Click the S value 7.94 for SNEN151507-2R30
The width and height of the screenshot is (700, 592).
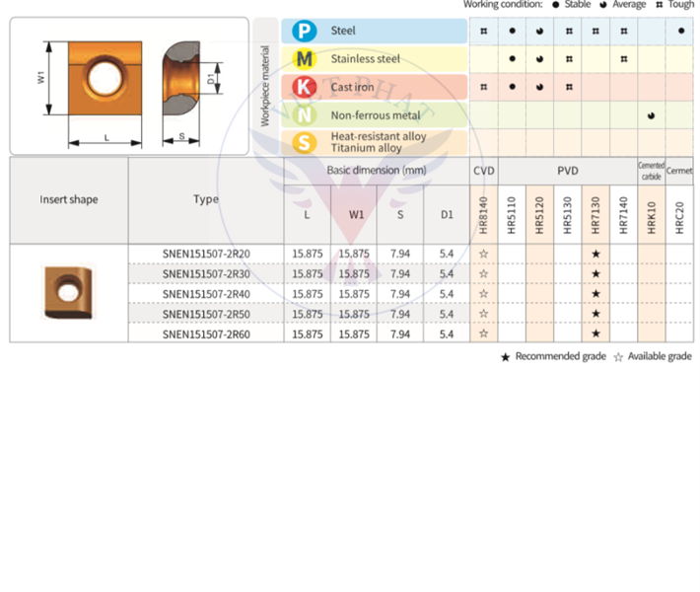400,274
